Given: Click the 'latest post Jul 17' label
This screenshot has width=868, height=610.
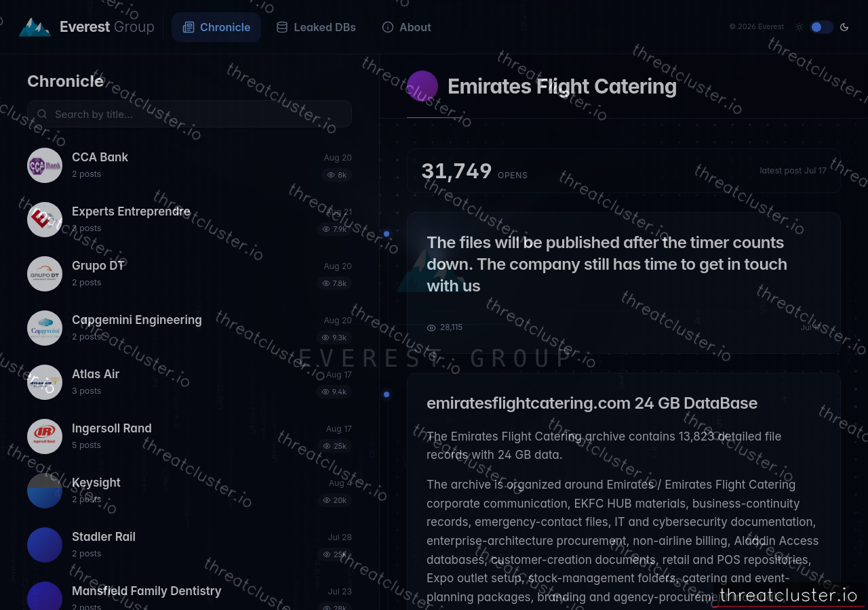Looking at the screenshot, I should tap(793, 171).
